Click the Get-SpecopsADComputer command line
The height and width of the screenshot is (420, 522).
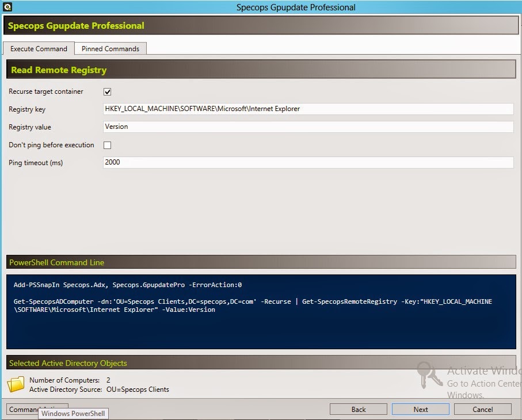pyautogui.click(x=253, y=306)
